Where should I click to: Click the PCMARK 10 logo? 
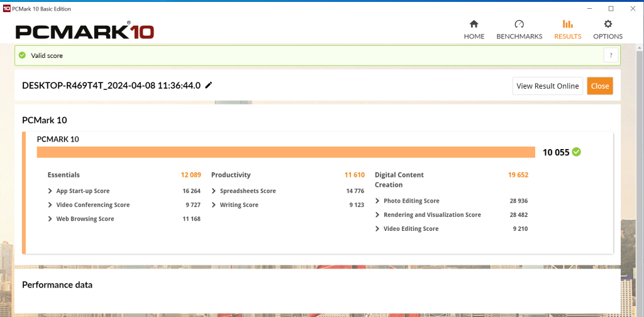coord(85,31)
